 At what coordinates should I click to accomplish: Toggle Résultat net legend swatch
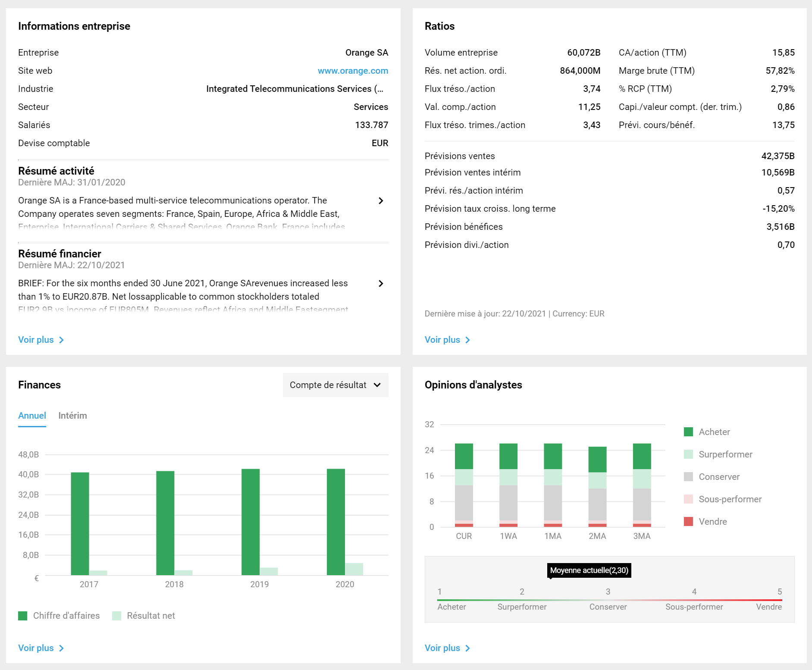[116, 616]
